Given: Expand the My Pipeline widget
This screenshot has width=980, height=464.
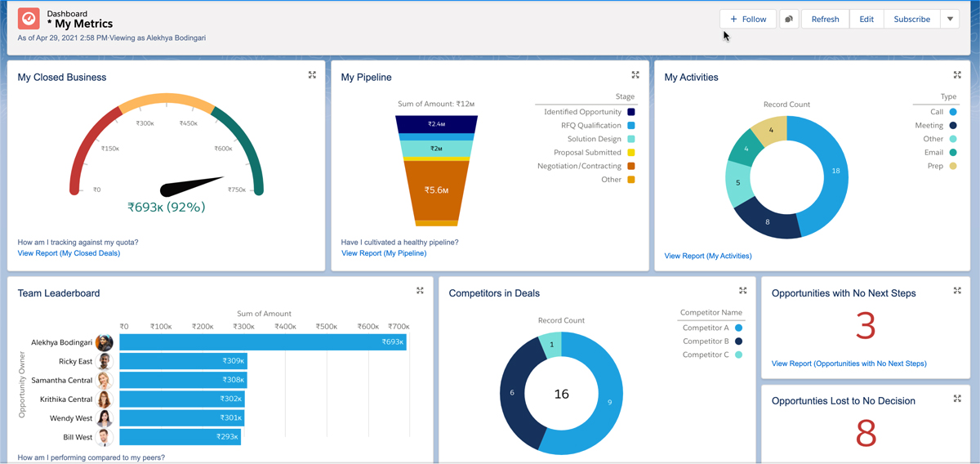Looking at the screenshot, I should tap(635, 75).
